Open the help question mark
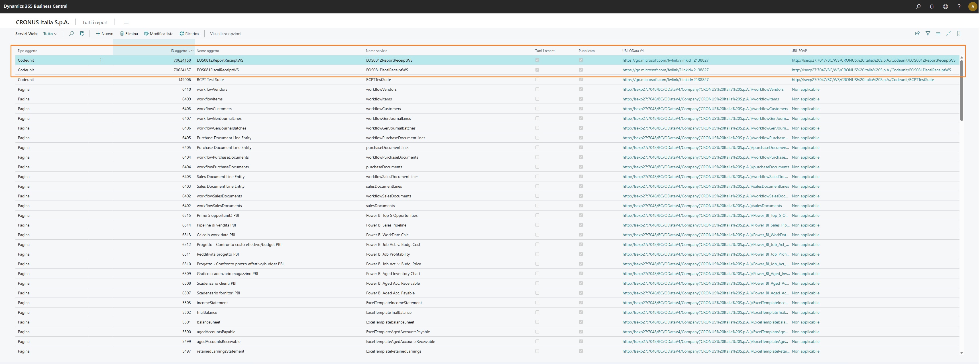 tap(959, 7)
